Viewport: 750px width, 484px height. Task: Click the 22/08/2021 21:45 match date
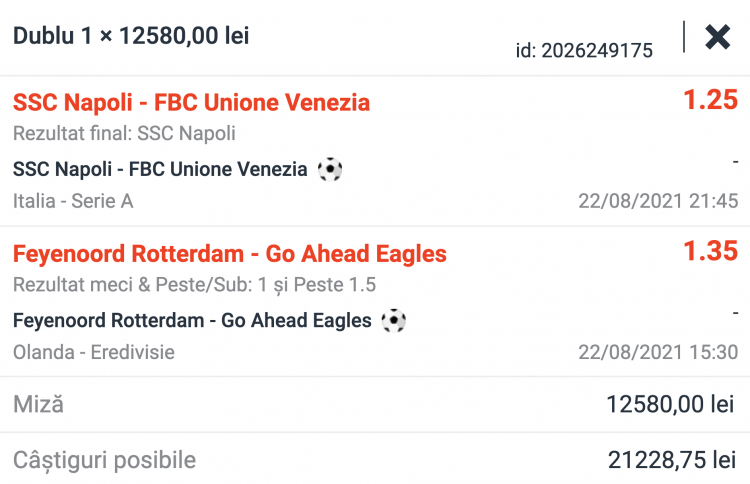tap(658, 201)
